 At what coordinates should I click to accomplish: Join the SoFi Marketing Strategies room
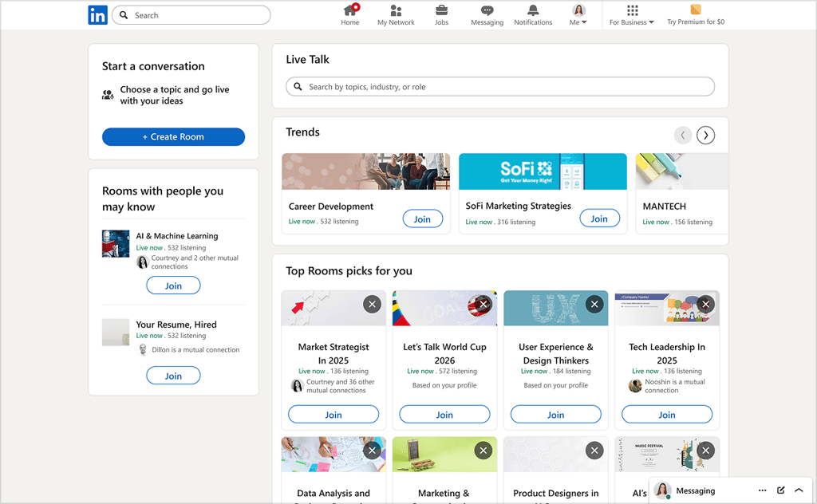click(x=600, y=219)
